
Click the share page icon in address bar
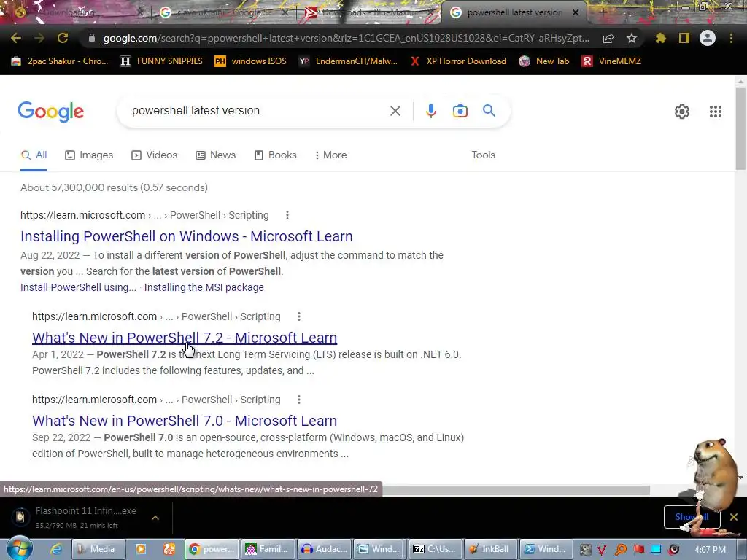coord(608,39)
